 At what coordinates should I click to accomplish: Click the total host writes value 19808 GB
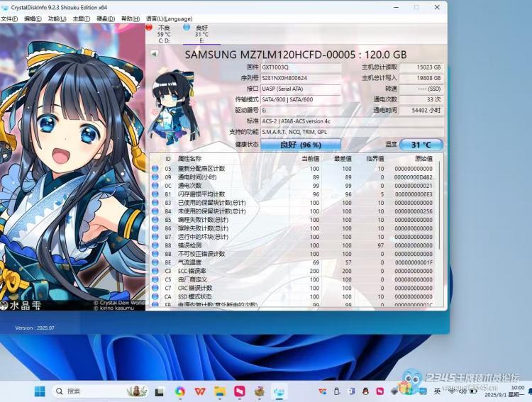tap(421, 78)
